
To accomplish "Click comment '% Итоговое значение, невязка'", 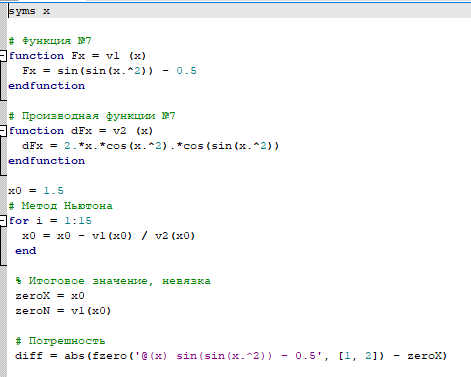I will click(113, 281).
